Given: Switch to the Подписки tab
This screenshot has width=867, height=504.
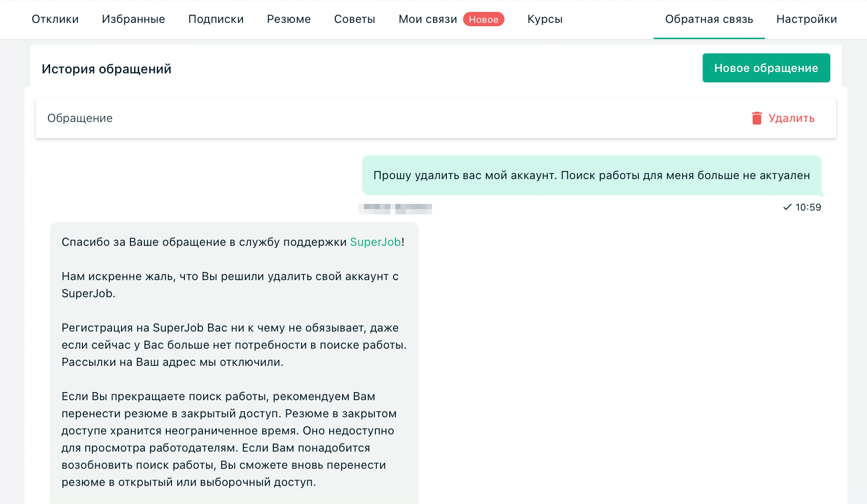Looking at the screenshot, I should pos(216,19).
